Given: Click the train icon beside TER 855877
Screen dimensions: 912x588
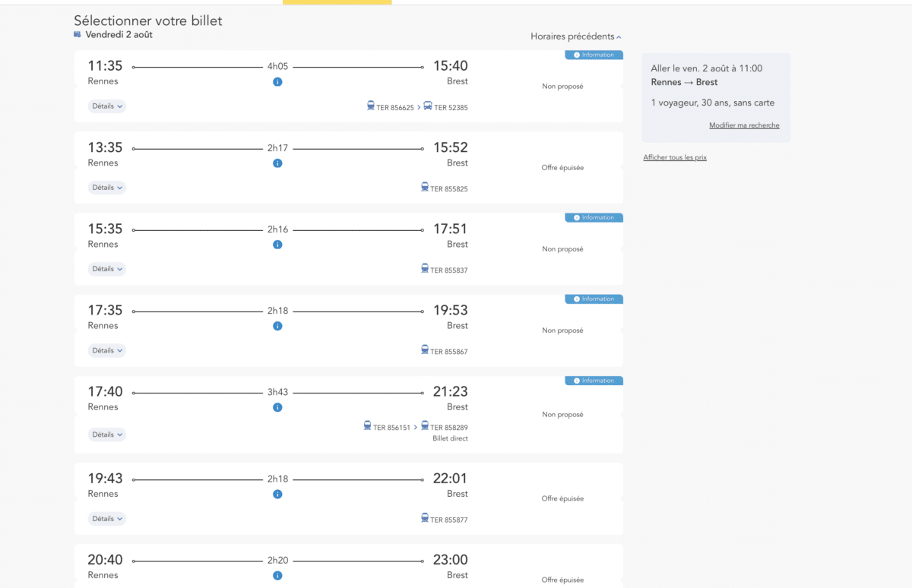Looking at the screenshot, I should click(x=425, y=518).
